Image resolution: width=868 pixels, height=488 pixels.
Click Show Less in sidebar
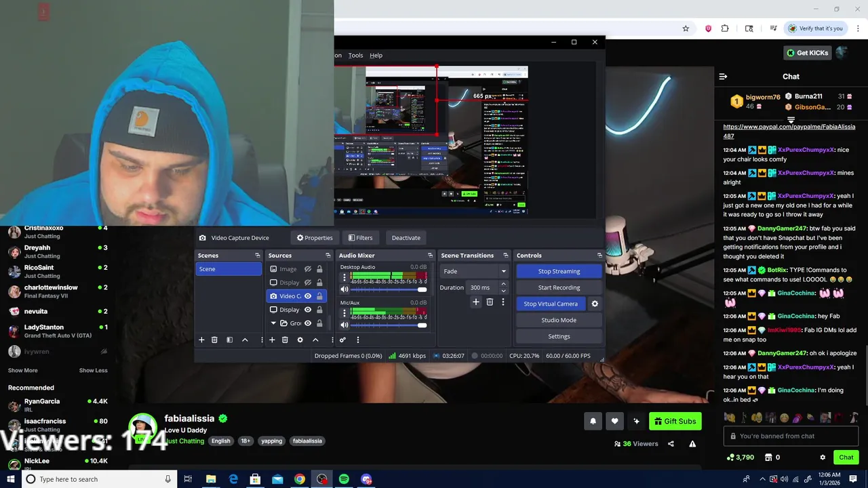click(x=93, y=371)
